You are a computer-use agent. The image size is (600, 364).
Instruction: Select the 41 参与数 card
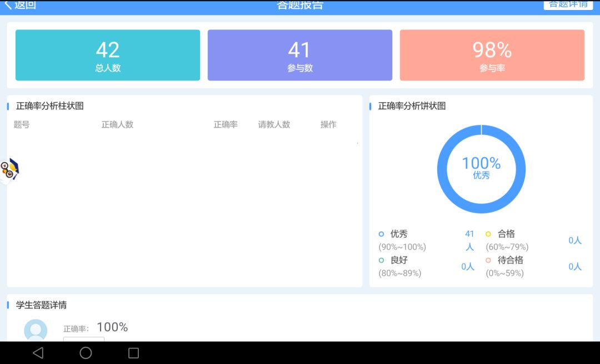(x=299, y=55)
